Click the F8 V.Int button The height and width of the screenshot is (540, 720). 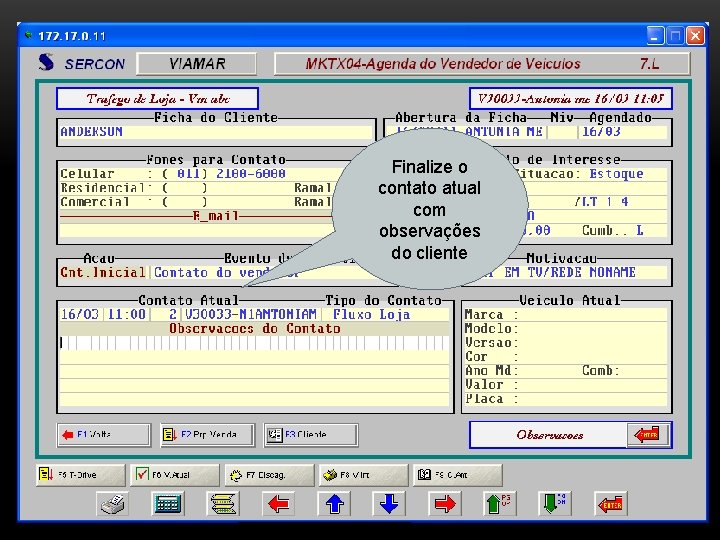click(363, 475)
